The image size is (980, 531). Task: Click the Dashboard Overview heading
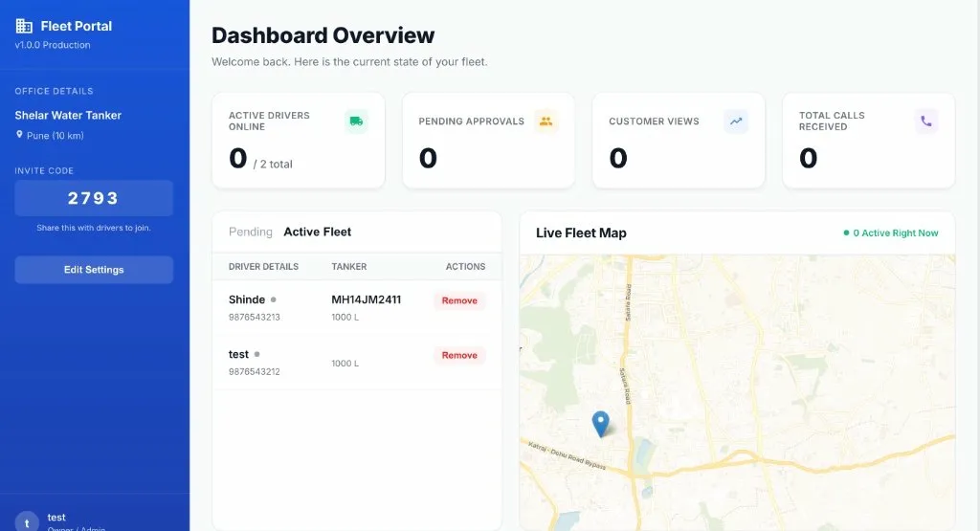coord(323,35)
